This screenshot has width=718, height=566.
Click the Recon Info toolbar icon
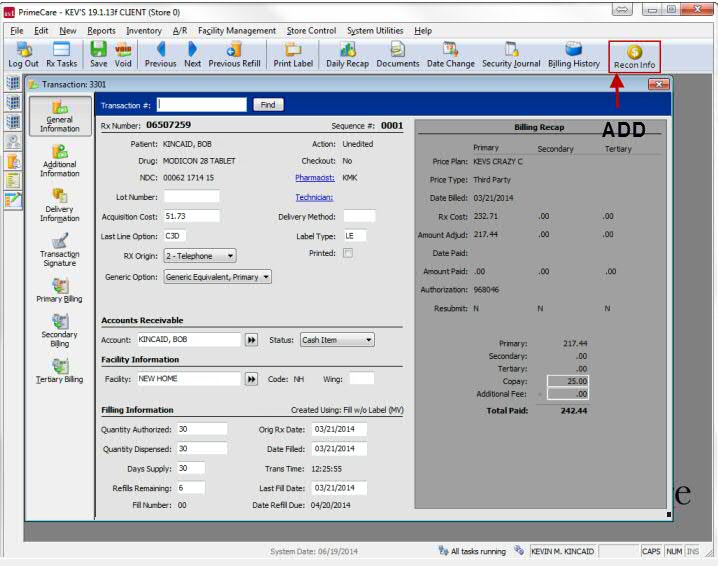point(634,57)
